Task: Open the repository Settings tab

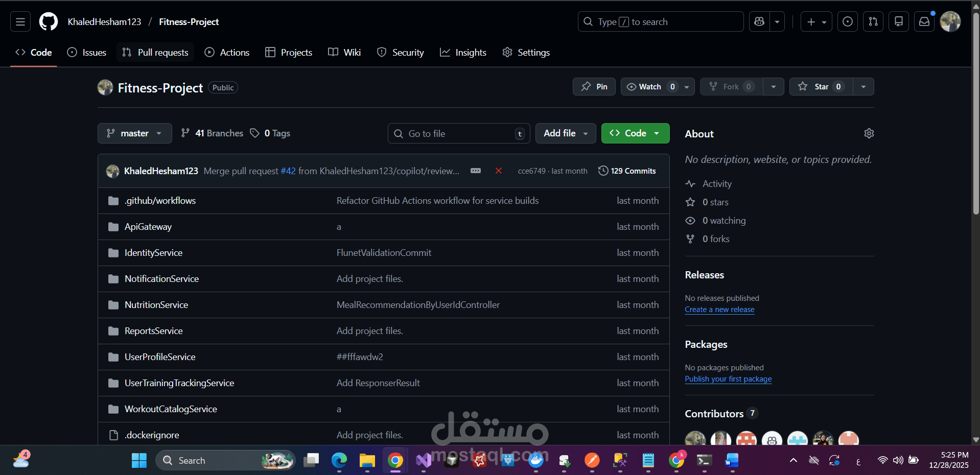Action: 526,53
